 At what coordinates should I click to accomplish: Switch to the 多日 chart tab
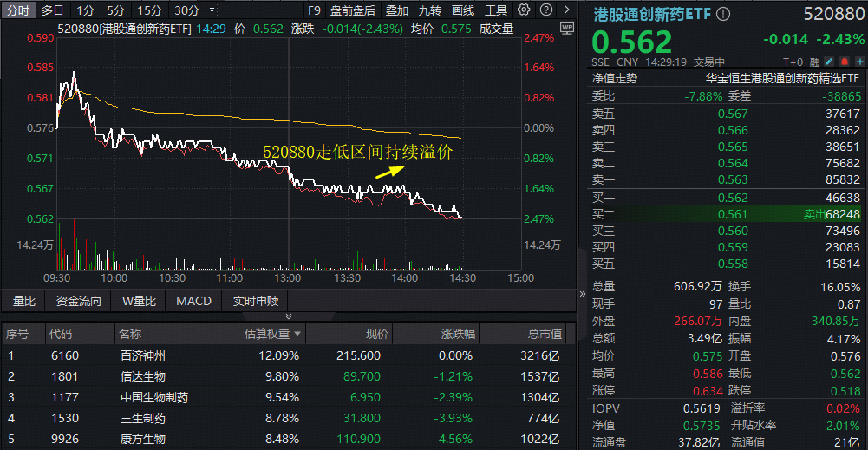click(52, 10)
